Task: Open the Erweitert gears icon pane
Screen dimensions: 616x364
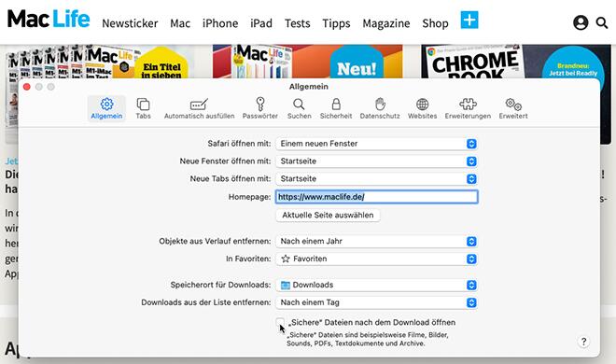Action: click(513, 109)
